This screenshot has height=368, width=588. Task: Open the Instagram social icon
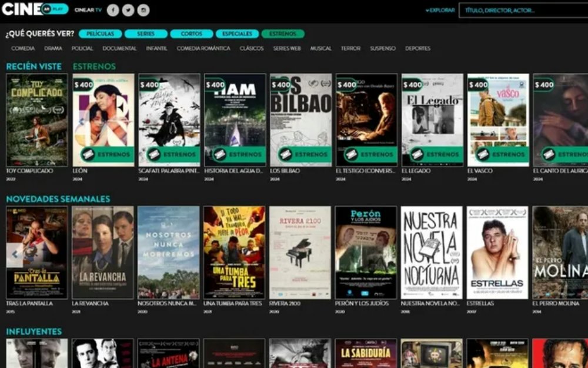143,10
